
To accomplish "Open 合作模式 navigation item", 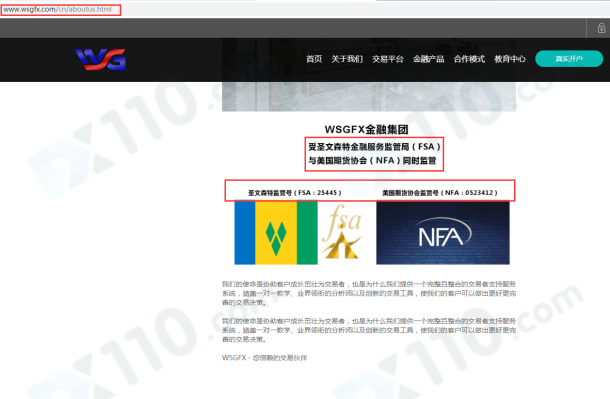I will [469, 59].
